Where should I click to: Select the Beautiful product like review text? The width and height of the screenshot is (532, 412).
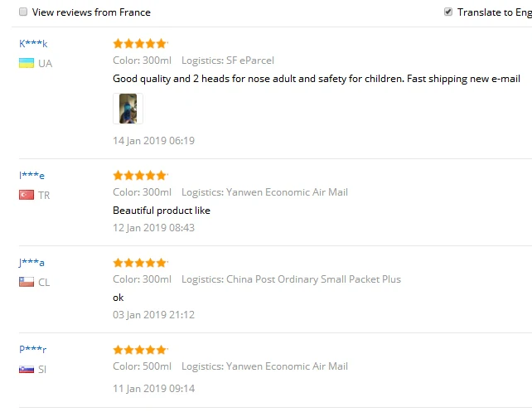(162, 211)
